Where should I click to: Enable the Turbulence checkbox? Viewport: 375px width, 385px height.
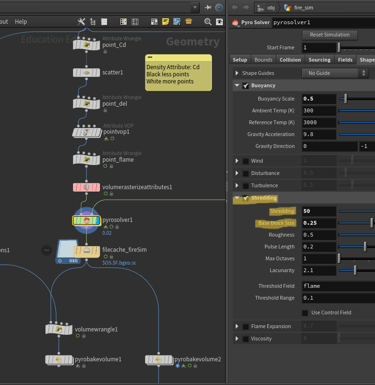246,186
